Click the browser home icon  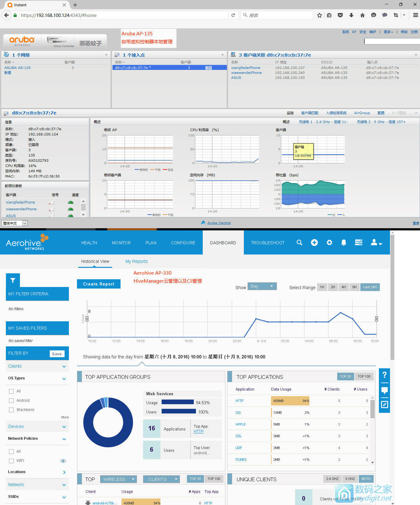363,15
